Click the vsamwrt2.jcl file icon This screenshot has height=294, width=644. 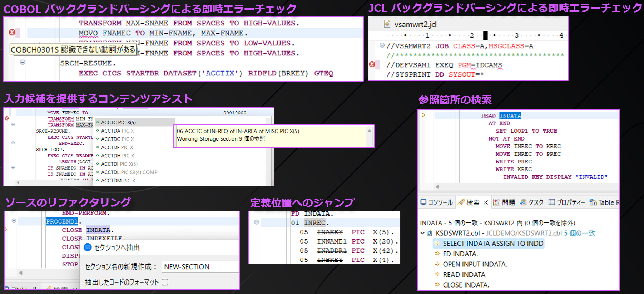pyautogui.click(x=387, y=24)
